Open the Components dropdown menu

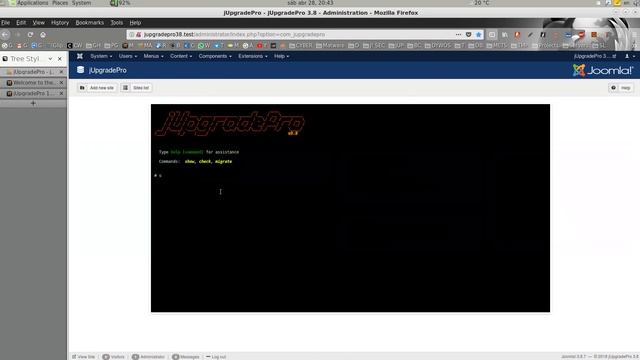(215, 56)
